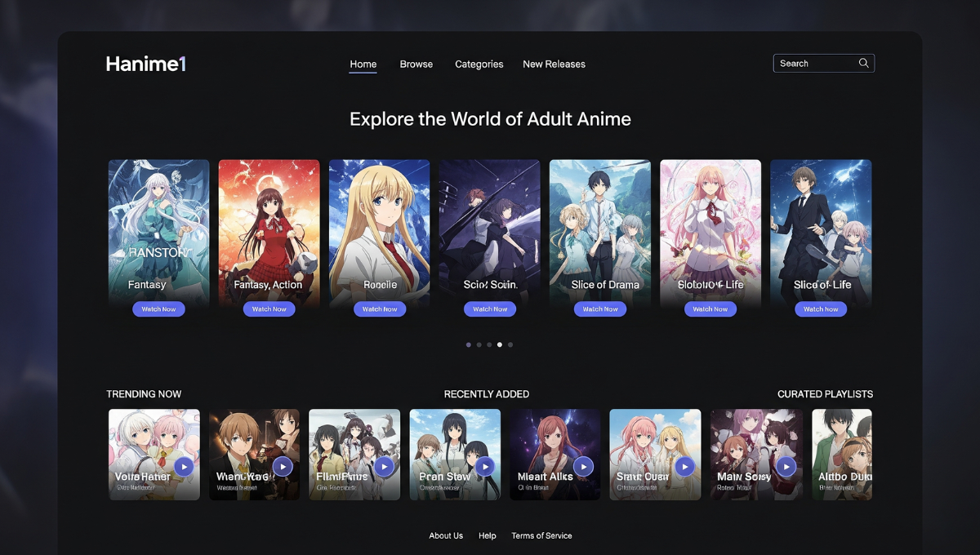Jump to the first carousel page dot

pyautogui.click(x=468, y=345)
